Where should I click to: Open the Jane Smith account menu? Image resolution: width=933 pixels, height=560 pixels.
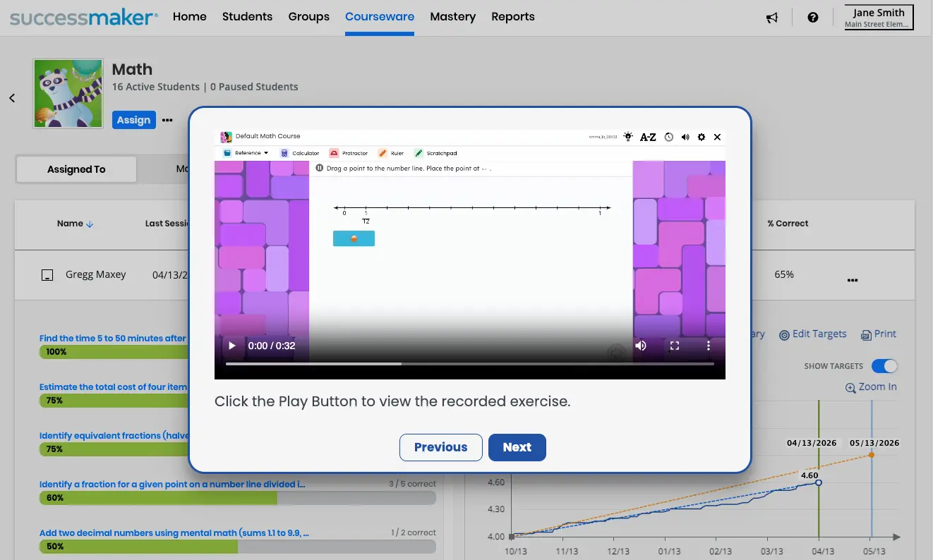pos(878,18)
